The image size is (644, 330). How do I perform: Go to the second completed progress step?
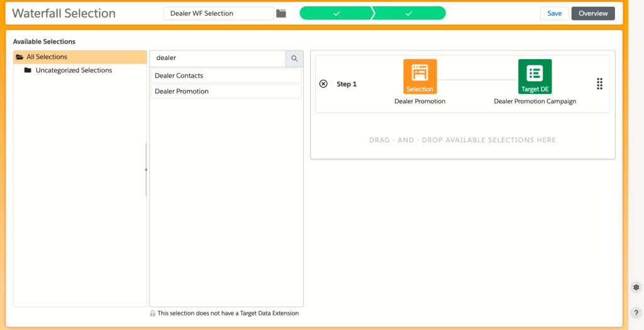408,13
